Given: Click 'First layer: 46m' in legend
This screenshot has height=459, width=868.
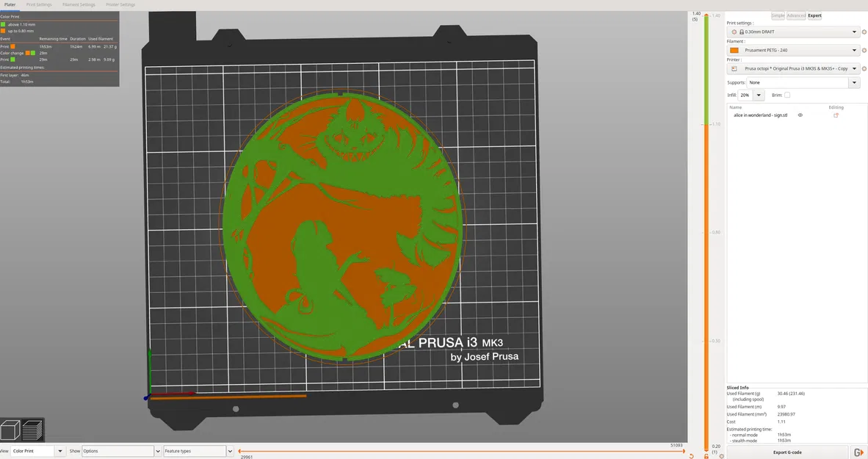Looking at the screenshot, I should [15, 76].
